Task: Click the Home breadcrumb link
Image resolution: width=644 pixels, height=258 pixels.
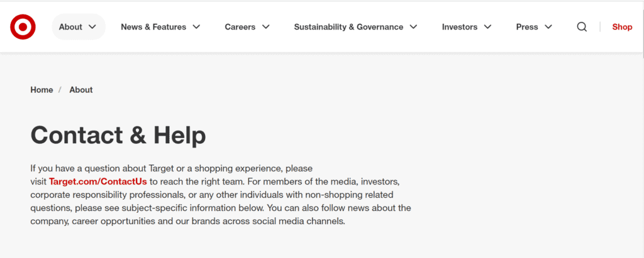Action: [x=42, y=90]
